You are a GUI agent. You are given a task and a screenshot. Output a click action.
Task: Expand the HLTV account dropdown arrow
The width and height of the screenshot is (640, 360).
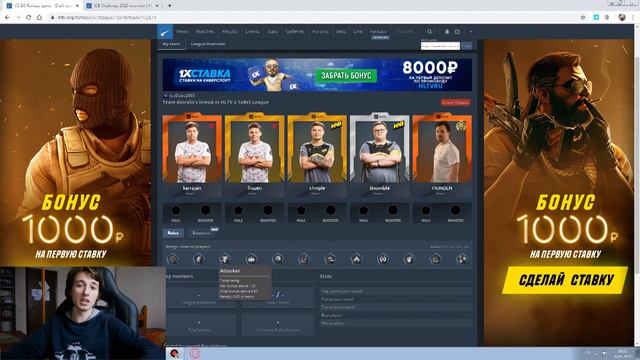pyautogui.click(x=471, y=31)
